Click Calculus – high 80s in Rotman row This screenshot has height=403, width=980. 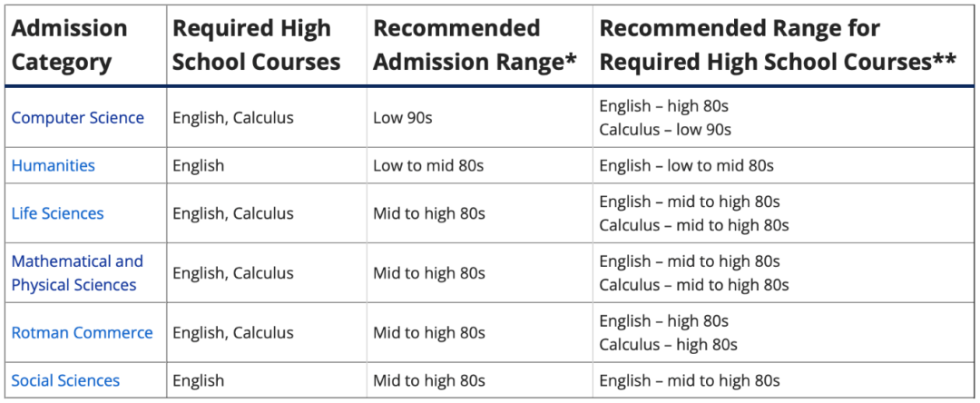pos(668,344)
